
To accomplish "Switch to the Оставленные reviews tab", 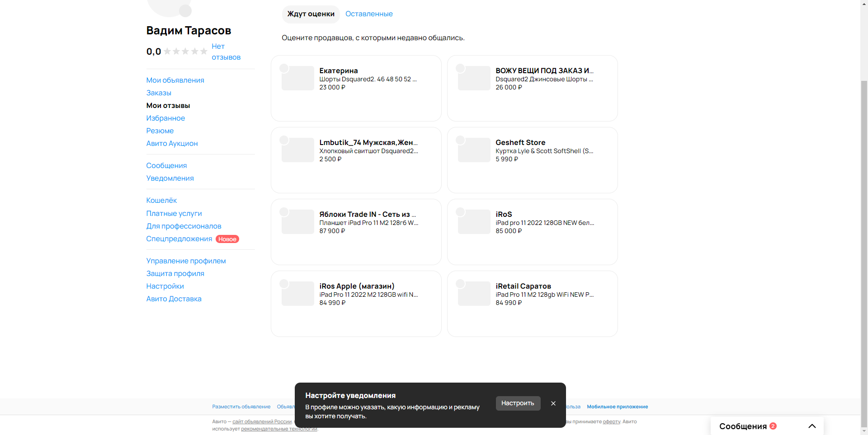I will pyautogui.click(x=369, y=14).
